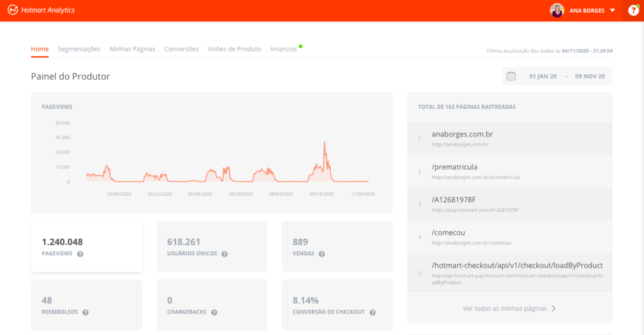Open the help question mark in header
The width and height of the screenshot is (644, 335).
click(x=633, y=10)
